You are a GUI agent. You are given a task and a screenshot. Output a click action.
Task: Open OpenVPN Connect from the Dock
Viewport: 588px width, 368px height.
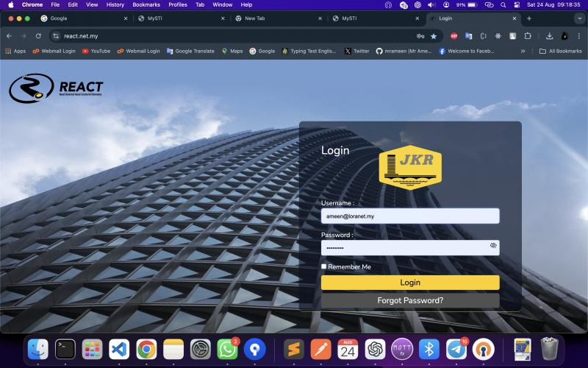484,349
